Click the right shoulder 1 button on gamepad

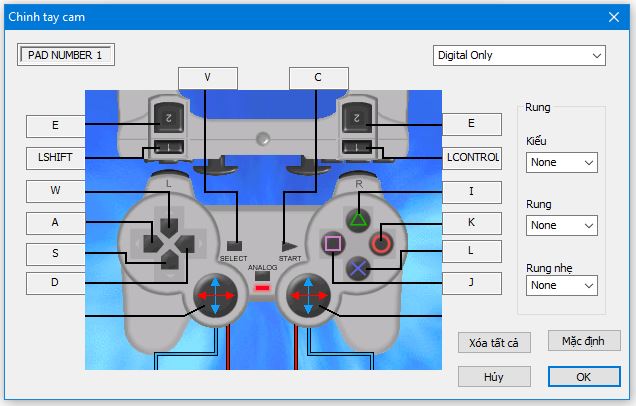click(357, 147)
